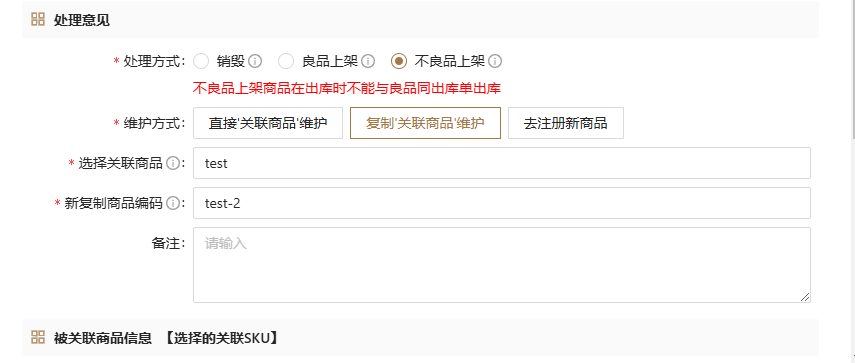Viewport: 855px width, 363px height.
Task: Click the info icon after 不良品上架
Action: coord(495,61)
